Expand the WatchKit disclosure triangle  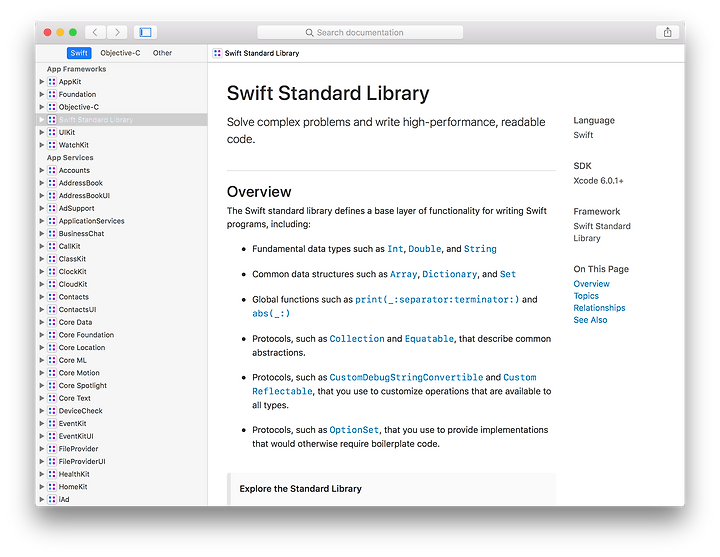pos(42,145)
